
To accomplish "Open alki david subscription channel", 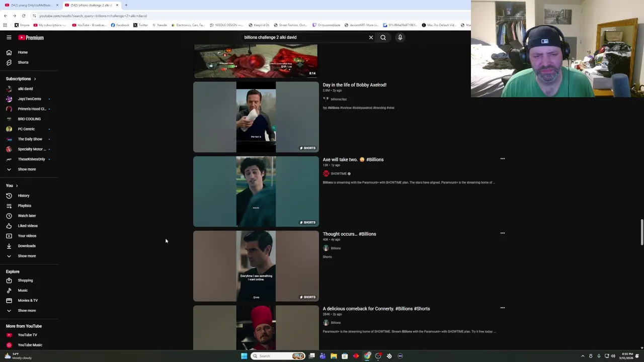I will tap(25, 89).
